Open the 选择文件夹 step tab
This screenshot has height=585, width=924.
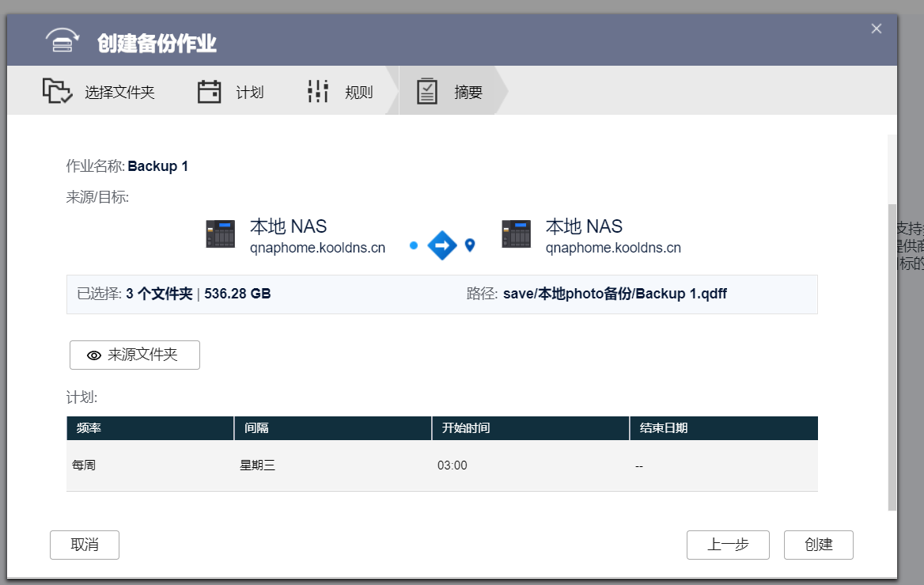pos(98,91)
